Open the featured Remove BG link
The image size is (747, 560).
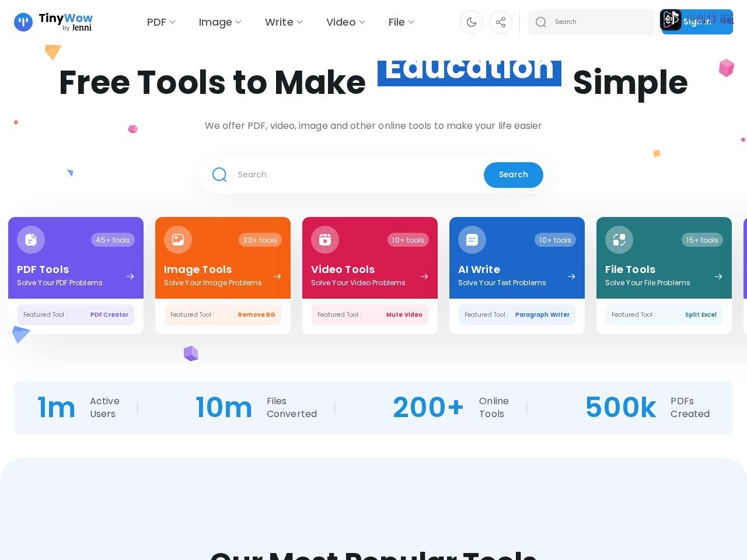(256, 314)
